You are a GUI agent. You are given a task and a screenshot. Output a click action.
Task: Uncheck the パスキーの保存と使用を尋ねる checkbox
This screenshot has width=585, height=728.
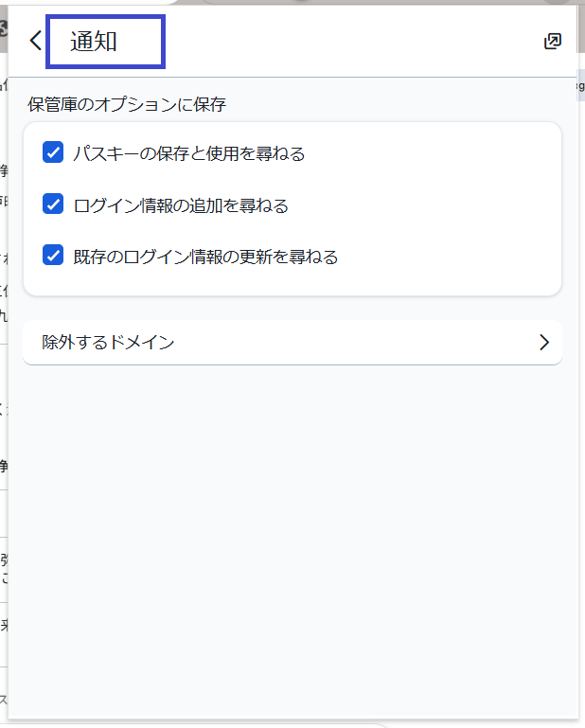pos(53,152)
